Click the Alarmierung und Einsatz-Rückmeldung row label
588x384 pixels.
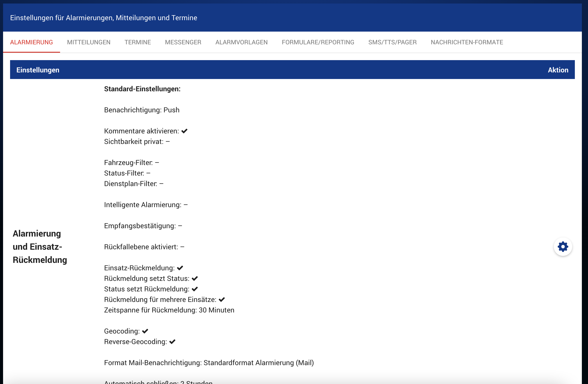(40, 246)
